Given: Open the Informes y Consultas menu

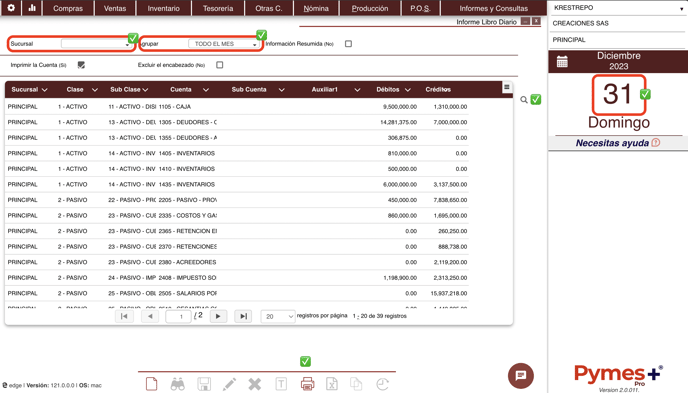Looking at the screenshot, I should tap(494, 8).
